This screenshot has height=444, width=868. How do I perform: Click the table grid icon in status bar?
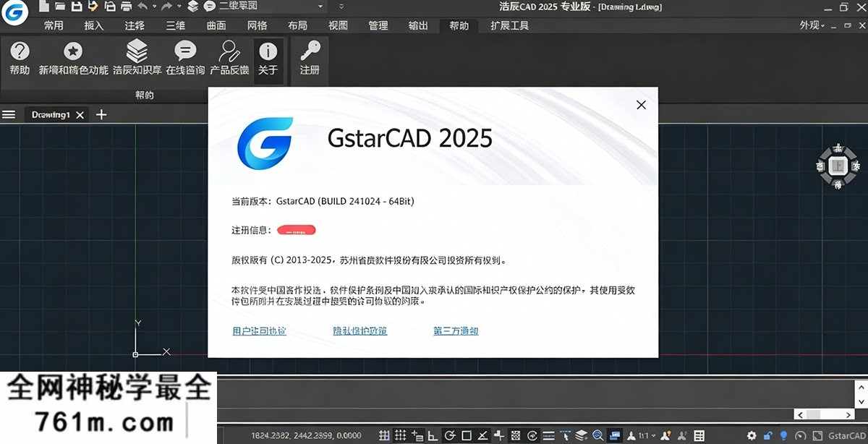[x=699, y=436]
